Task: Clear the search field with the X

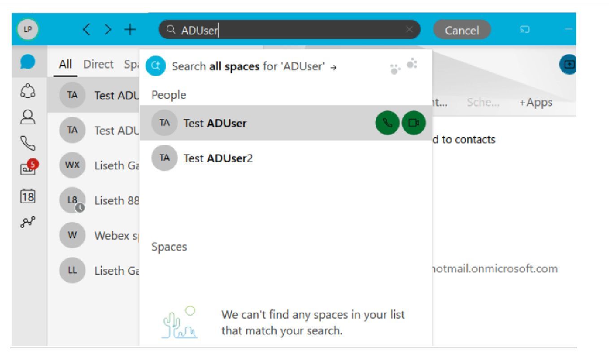Action: click(x=409, y=30)
